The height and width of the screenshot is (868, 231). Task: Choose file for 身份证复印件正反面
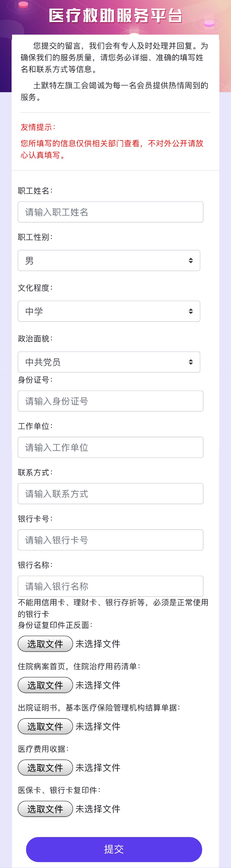[45, 644]
